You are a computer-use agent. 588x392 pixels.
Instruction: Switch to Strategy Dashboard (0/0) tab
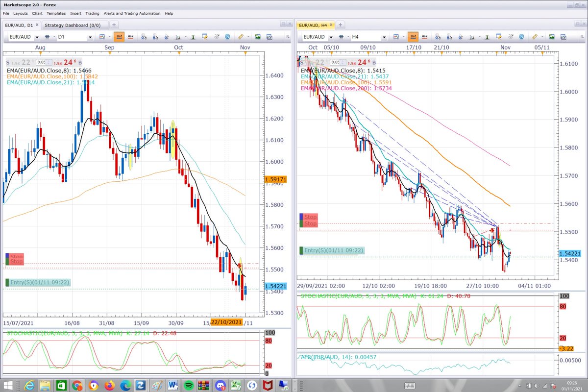coord(75,24)
